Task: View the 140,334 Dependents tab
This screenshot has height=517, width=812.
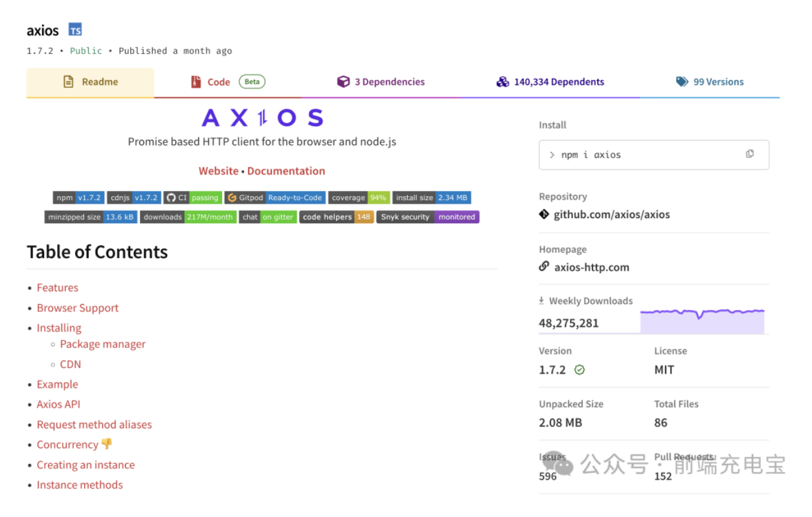Action: (550, 82)
